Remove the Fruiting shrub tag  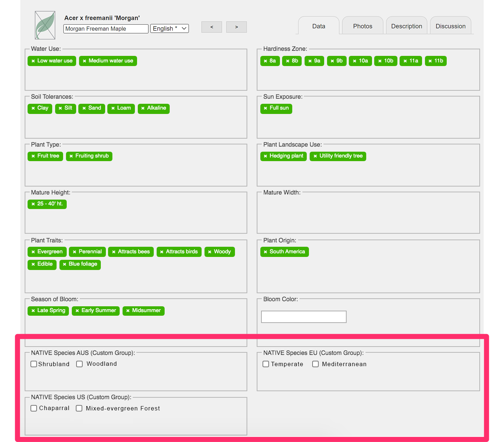click(71, 156)
